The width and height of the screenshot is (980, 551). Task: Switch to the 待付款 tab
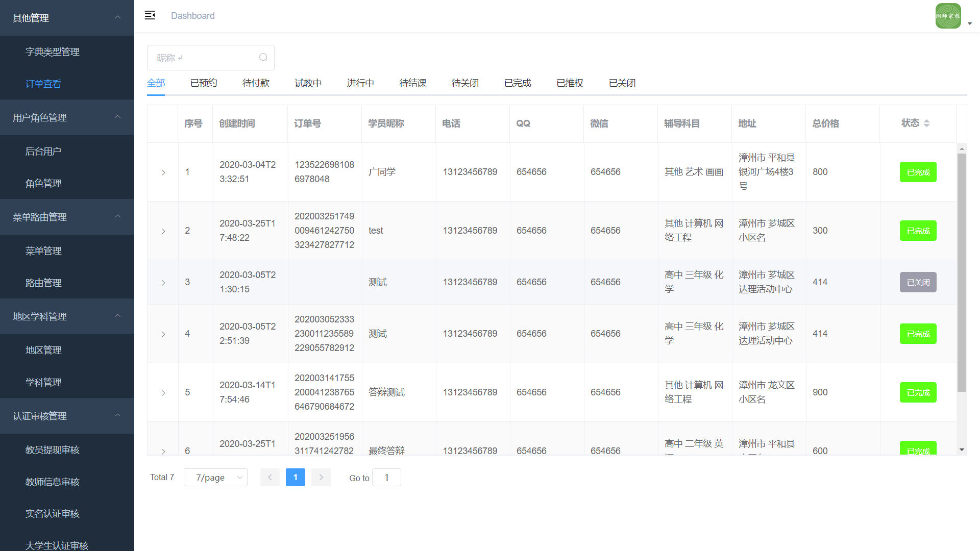point(256,83)
